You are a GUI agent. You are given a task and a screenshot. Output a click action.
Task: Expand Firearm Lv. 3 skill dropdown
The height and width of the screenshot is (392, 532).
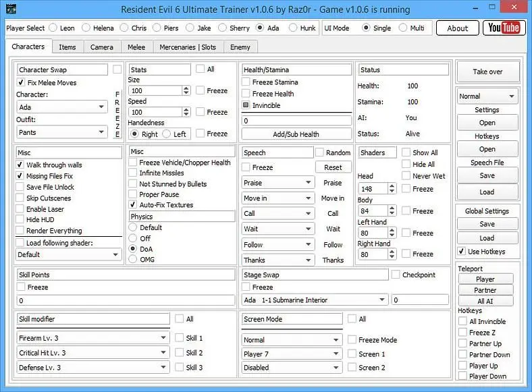[93, 338]
